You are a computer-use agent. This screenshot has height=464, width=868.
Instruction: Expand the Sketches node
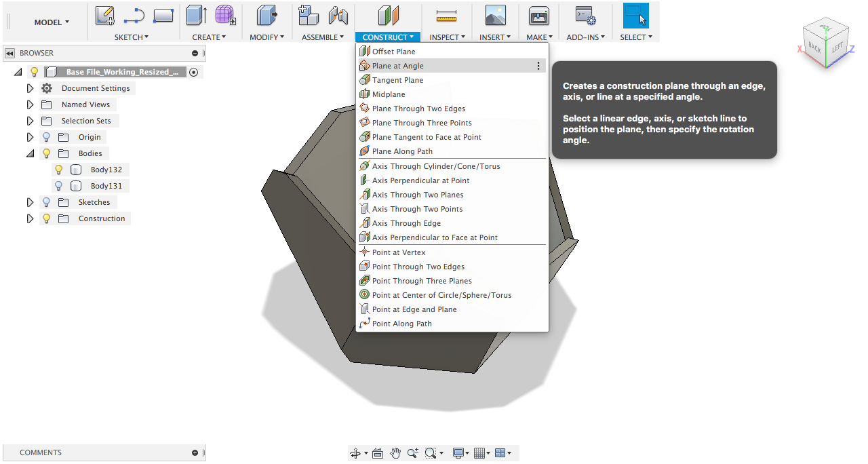point(30,202)
